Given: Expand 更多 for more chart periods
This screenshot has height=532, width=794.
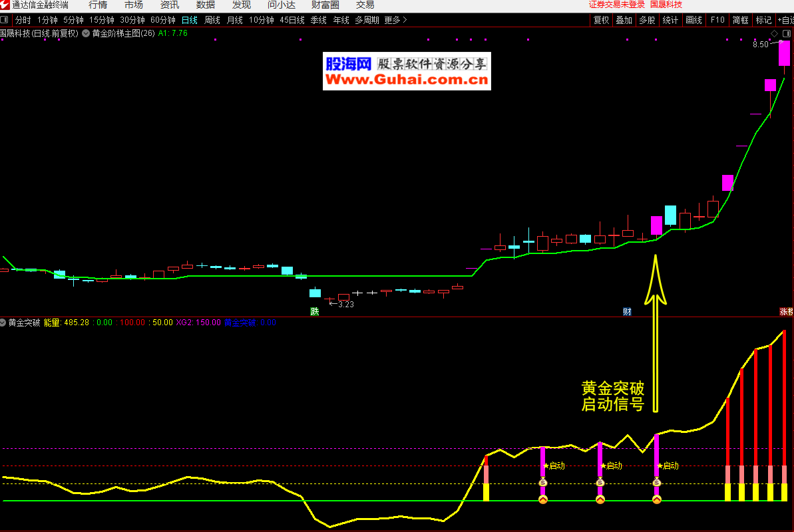Looking at the screenshot, I should pyautogui.click(x=395, y=20).
